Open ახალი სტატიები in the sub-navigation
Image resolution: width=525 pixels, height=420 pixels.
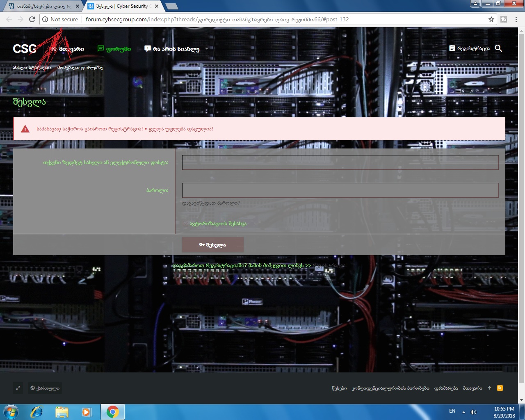[32, 68]
